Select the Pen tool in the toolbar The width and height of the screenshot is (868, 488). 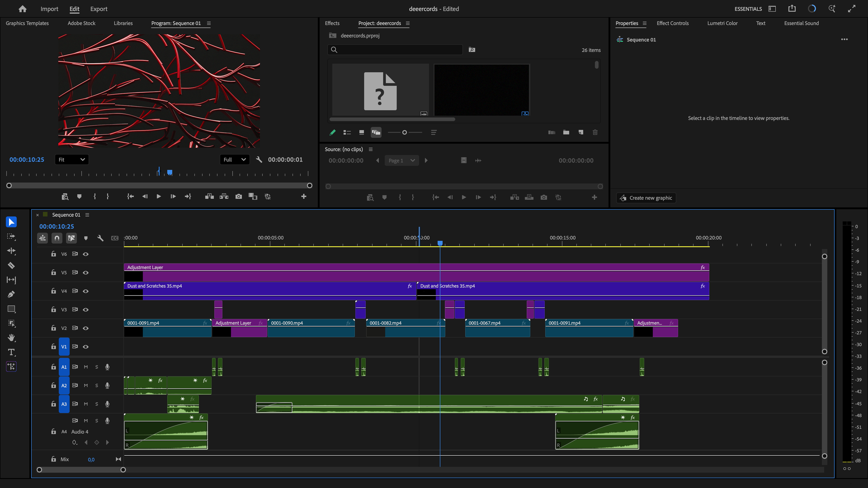point(11,294)
